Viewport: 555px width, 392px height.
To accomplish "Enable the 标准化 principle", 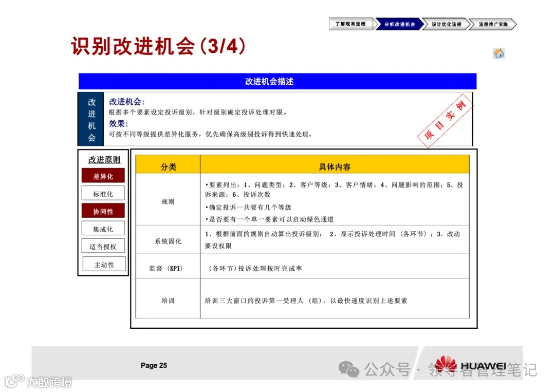I will tap(103, 193).
